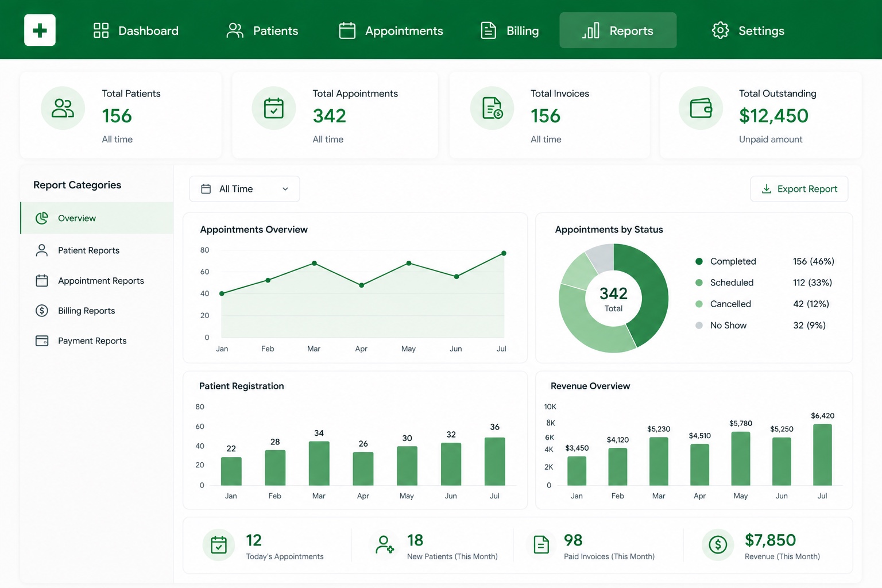Screen dimensions: 882x588
Task: Click the Patient Reports person icon
Action: click(x=42, y=250)
